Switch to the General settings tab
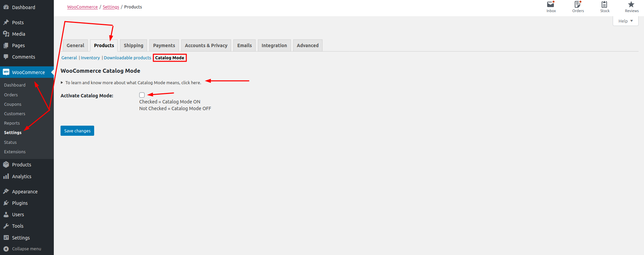Screen dimensions: 644x255 (75, 45)
